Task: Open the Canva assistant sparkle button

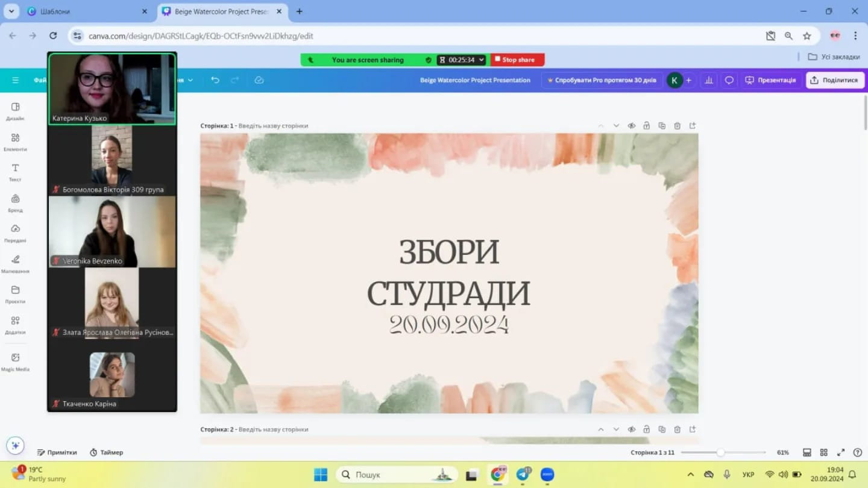Action: click(15, 446)
